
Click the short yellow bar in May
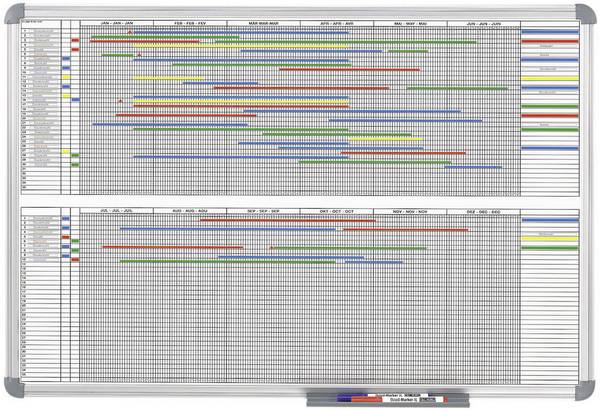pos(386,139)
